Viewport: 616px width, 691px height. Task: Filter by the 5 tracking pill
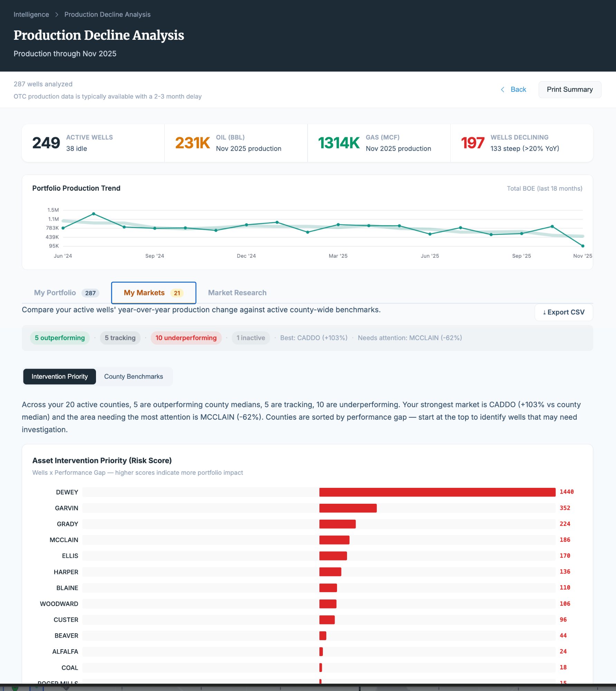(x=120, y=338)
